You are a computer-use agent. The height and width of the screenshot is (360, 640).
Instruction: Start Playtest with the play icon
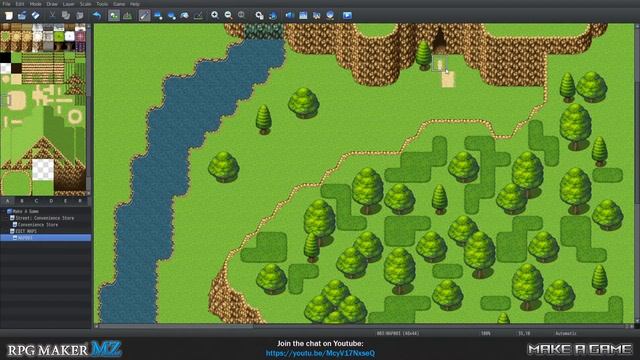[x=347, y=16]
